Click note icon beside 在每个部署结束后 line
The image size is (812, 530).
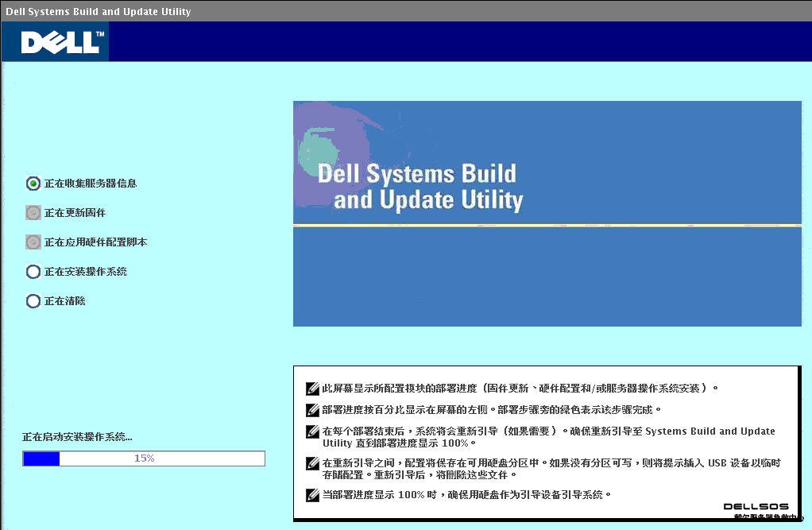312,431
